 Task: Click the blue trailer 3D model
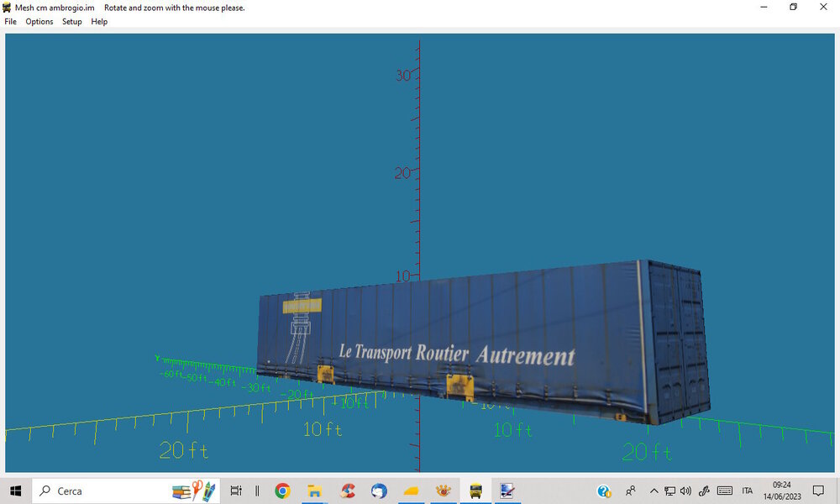coord(482,343)
